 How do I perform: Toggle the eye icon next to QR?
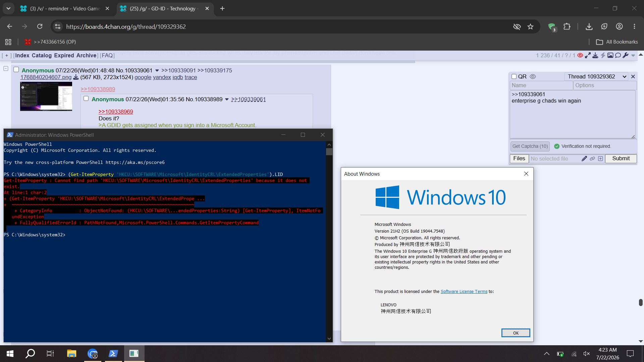pyautogui.click(x=533, y=76)
